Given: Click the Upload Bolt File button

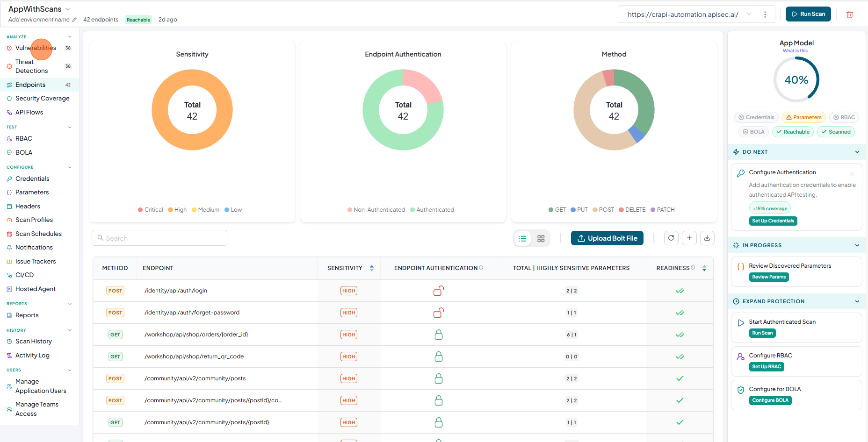Looking at the screenshot, I should (607, 238).
